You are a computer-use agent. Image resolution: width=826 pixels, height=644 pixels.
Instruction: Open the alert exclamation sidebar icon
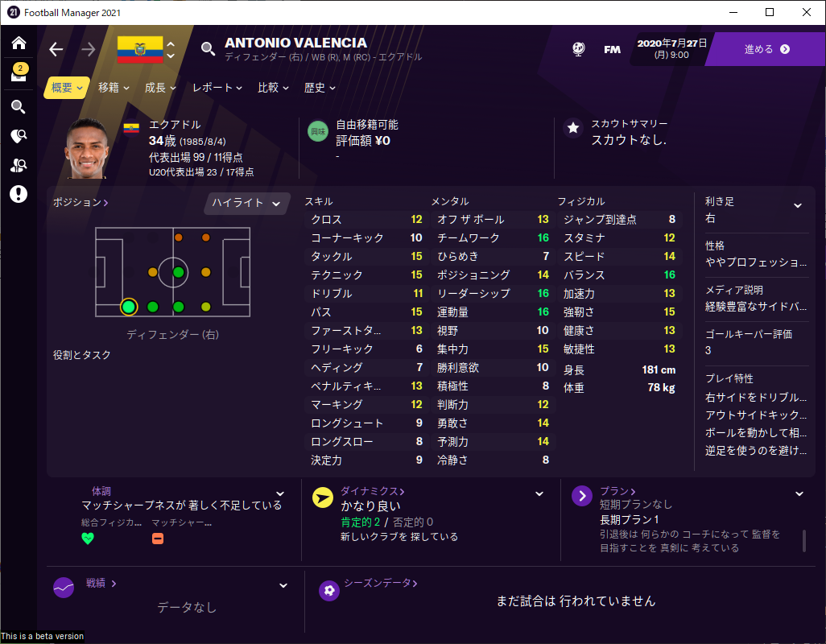coord(19,194)
